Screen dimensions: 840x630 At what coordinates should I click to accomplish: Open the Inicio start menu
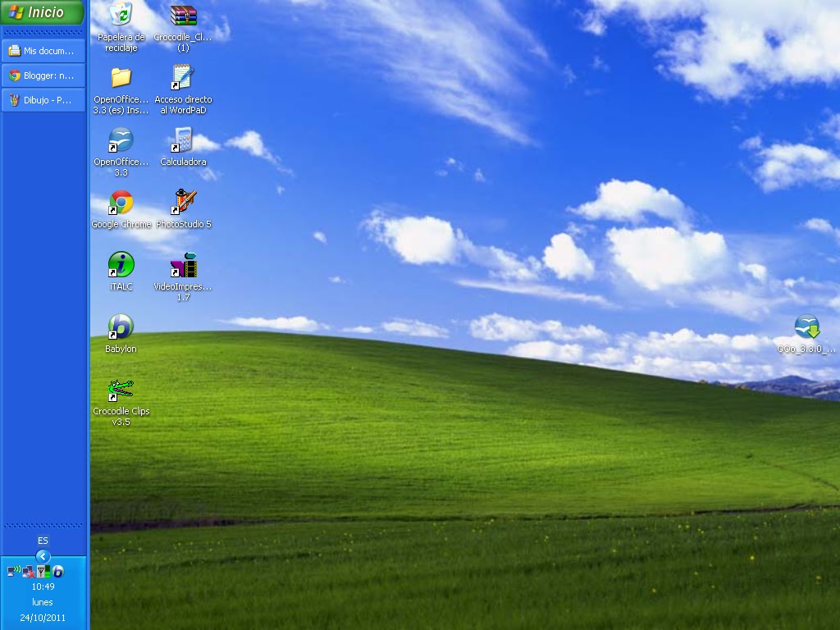[x=43, y=11]
